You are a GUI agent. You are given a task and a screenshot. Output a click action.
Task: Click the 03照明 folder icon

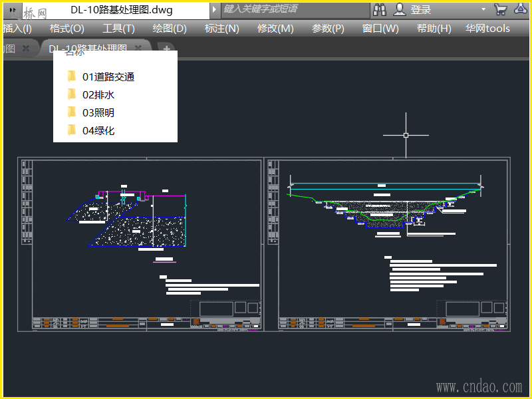(72, 112)
